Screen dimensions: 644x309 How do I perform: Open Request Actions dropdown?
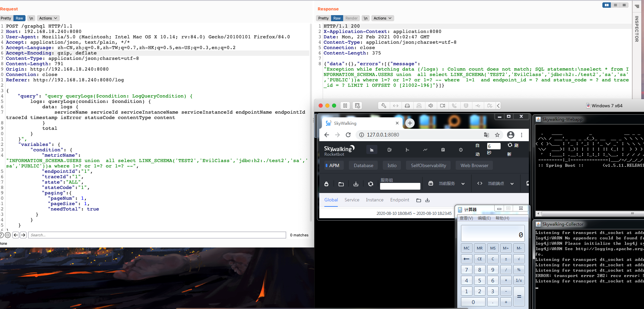[48, 18]
